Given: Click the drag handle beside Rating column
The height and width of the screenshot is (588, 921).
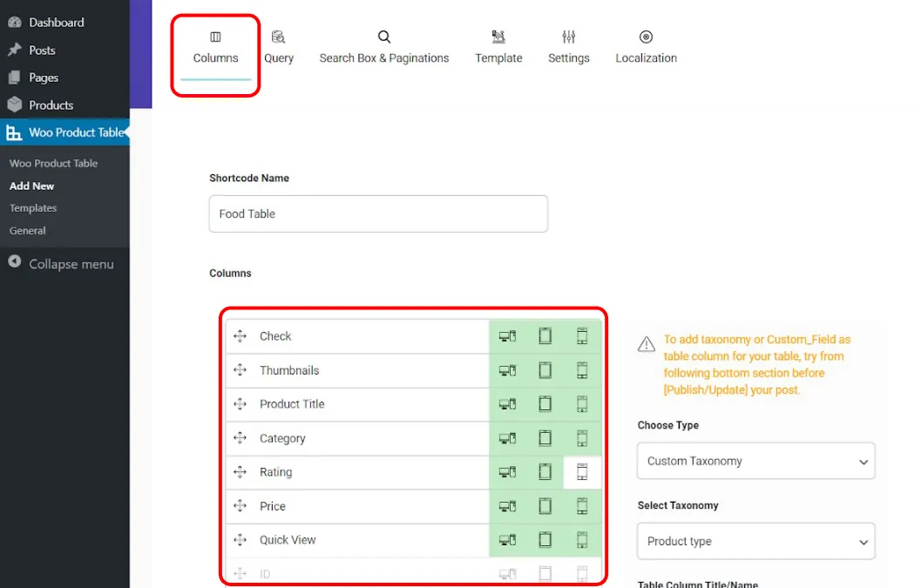Looking at the screenshot, I should (x=240, y=471).
